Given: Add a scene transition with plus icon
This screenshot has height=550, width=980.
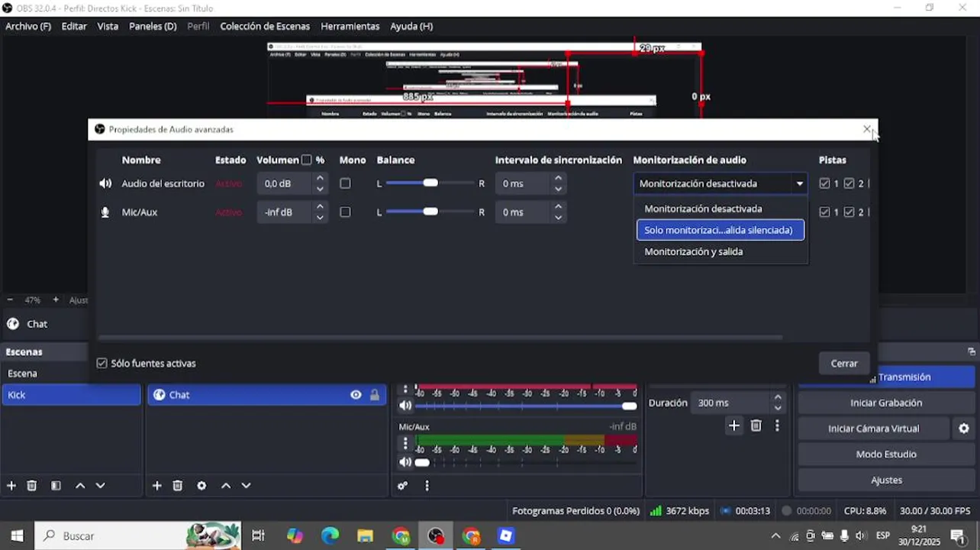Looking at the screenshot, I should pos(733,426).
